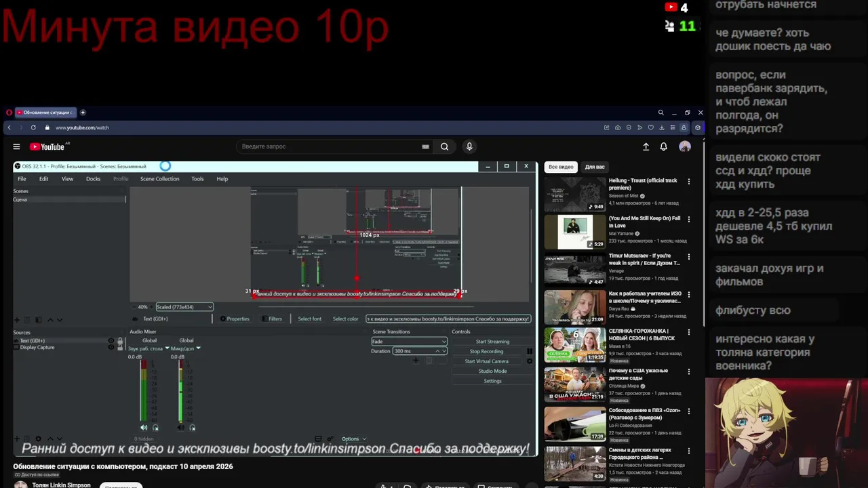Open the YouTube upload/create icon
This screenshot has width=868, height=488.
point(646,146)
